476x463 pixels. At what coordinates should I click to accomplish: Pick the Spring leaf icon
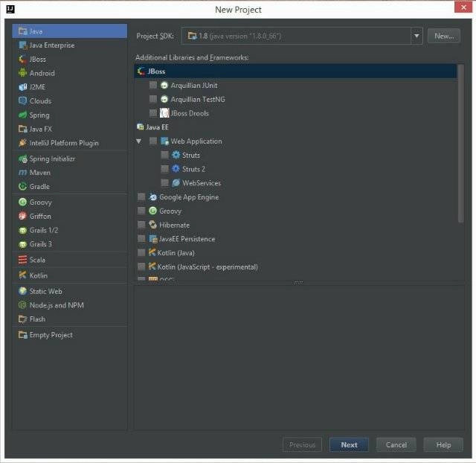(23, 115)
